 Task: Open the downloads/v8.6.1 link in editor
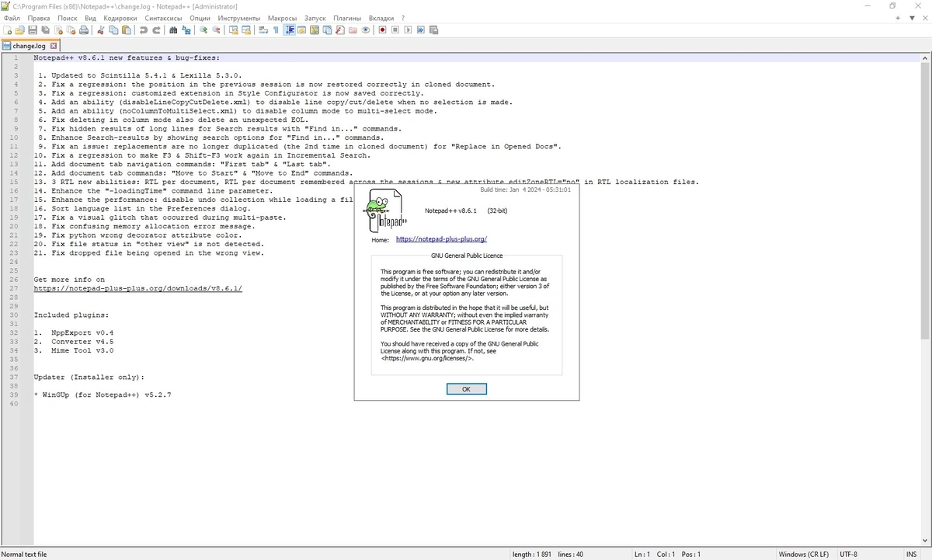point(137,288)
